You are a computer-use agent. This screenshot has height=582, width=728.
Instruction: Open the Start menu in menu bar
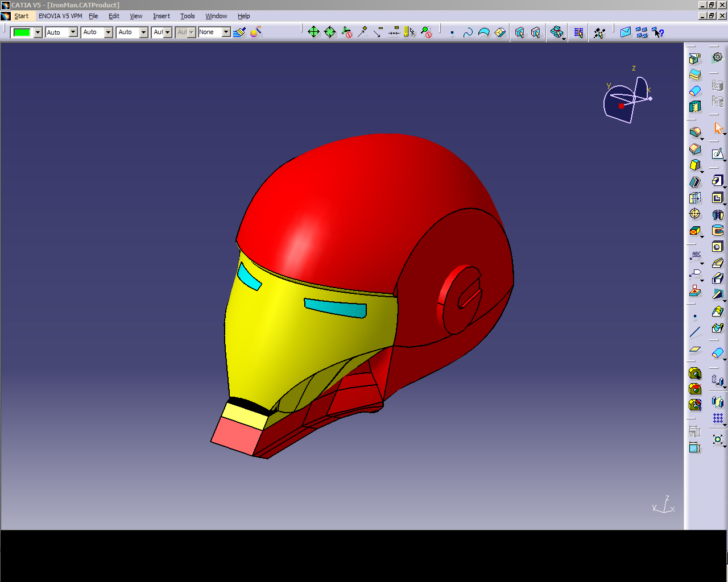[x=21, y=16]
